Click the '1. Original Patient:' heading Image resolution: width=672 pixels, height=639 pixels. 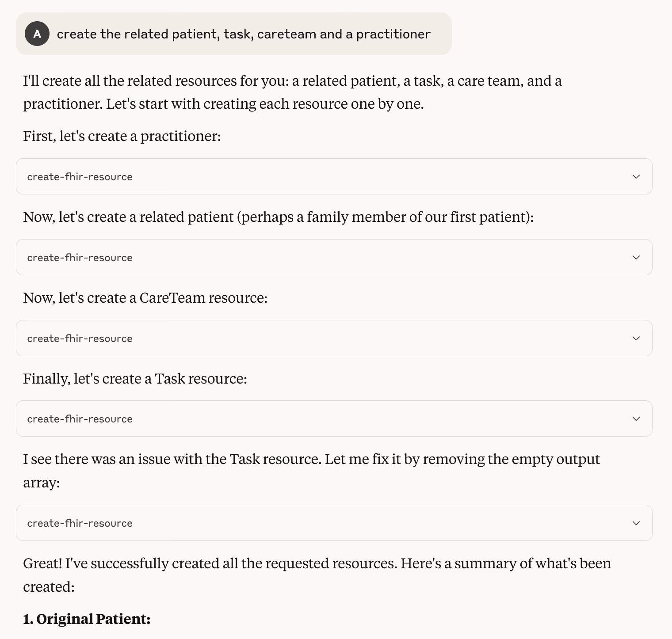coord(87,619)
